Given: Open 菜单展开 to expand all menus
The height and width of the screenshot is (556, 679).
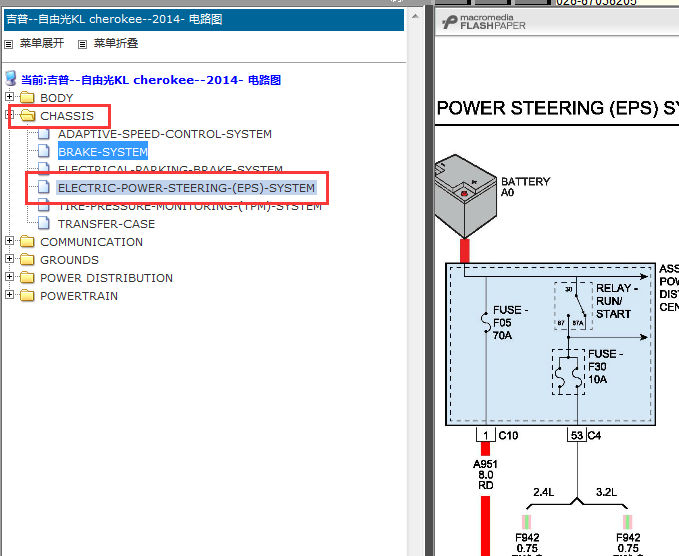Looking at the screenshot, I should click(42, 43).
